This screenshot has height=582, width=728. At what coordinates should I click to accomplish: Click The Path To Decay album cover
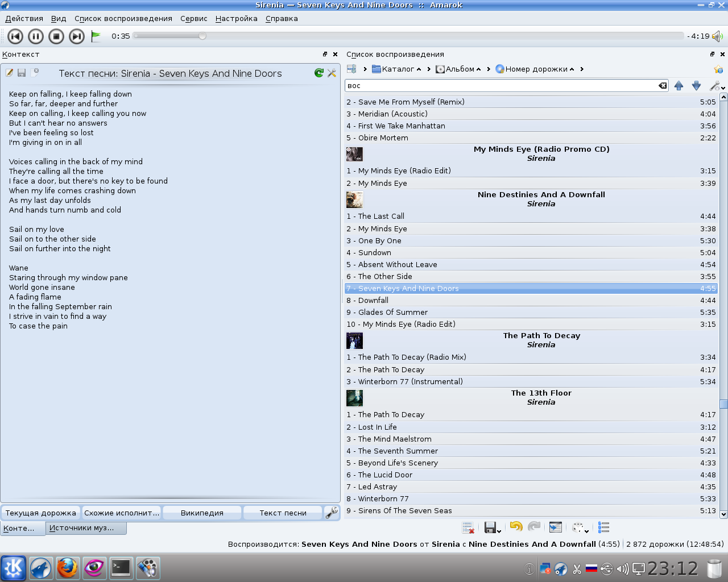coord(354,340)
